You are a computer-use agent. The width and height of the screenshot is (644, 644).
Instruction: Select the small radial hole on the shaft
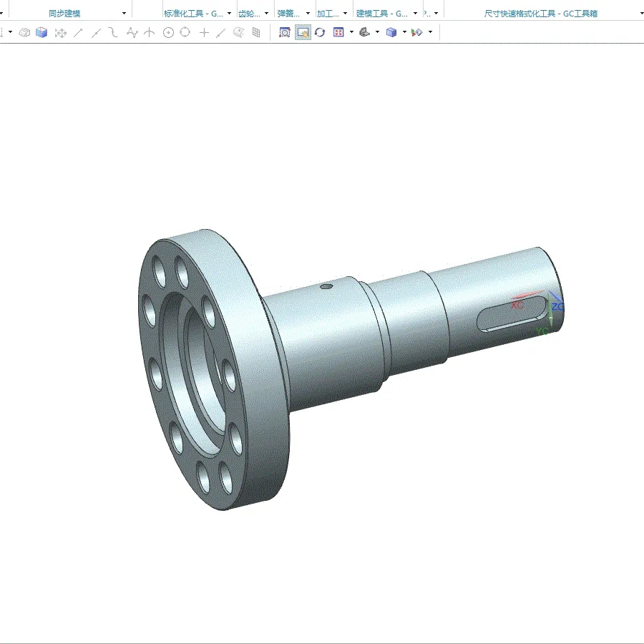click(326, 286)
